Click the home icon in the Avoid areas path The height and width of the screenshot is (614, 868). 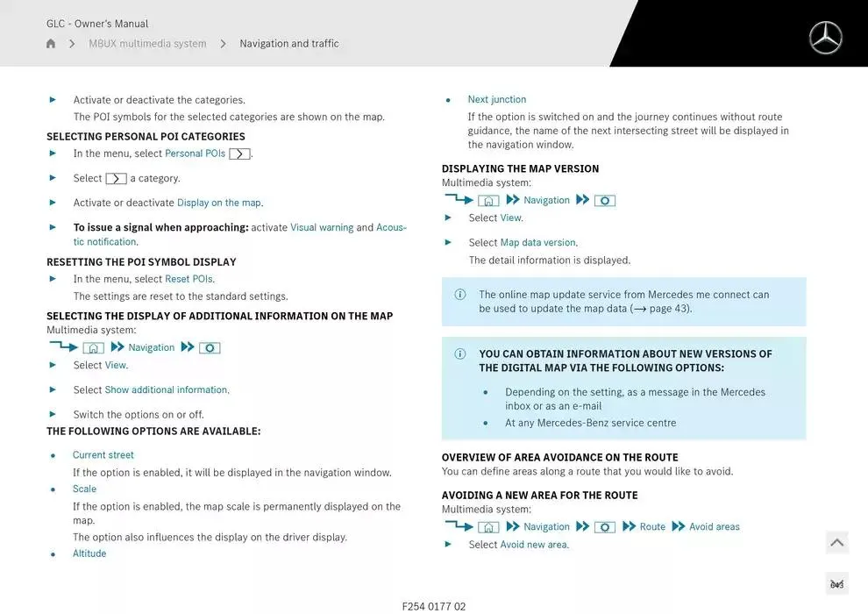(x=488, y=527)
